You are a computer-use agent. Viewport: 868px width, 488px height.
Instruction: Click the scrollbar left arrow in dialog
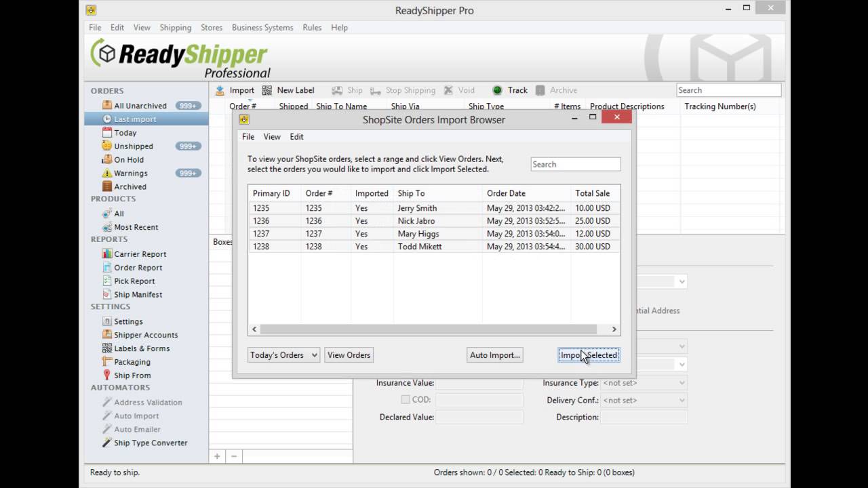(x=254, y=329)
